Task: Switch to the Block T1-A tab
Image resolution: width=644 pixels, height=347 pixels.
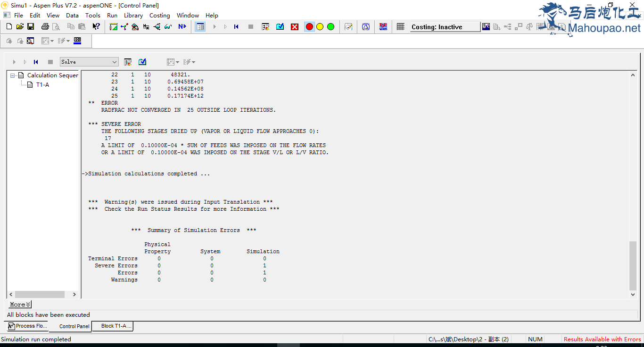Action: (x=113, y=326)
